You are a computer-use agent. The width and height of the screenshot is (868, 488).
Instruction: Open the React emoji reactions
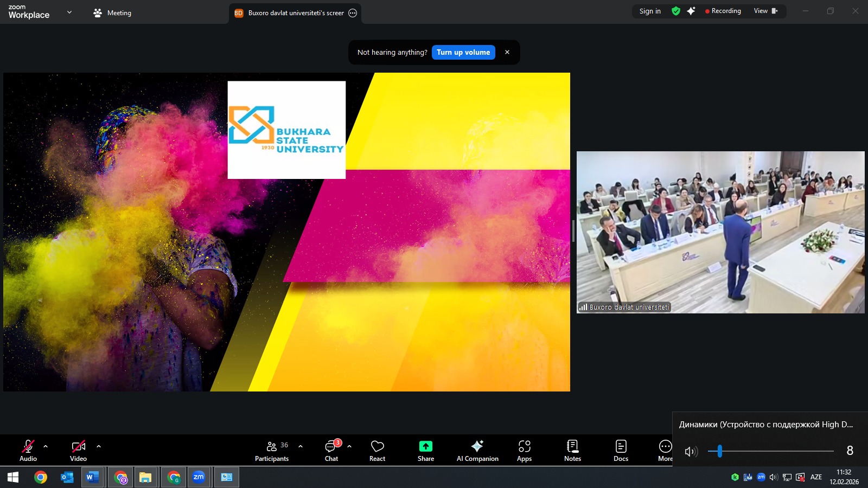[377, 450]
